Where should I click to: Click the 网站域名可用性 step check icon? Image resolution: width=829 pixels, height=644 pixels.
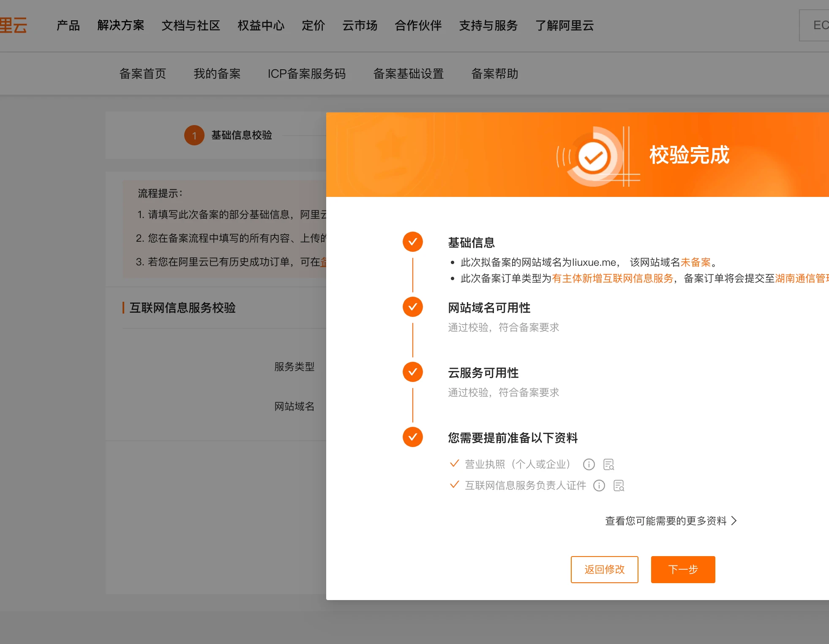click(412, 307)
